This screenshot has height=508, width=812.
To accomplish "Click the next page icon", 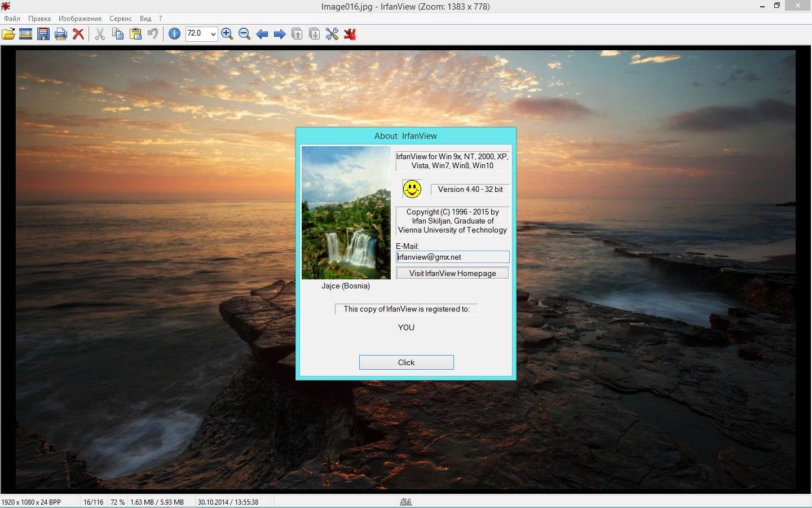I will click(x=314, y=34).
